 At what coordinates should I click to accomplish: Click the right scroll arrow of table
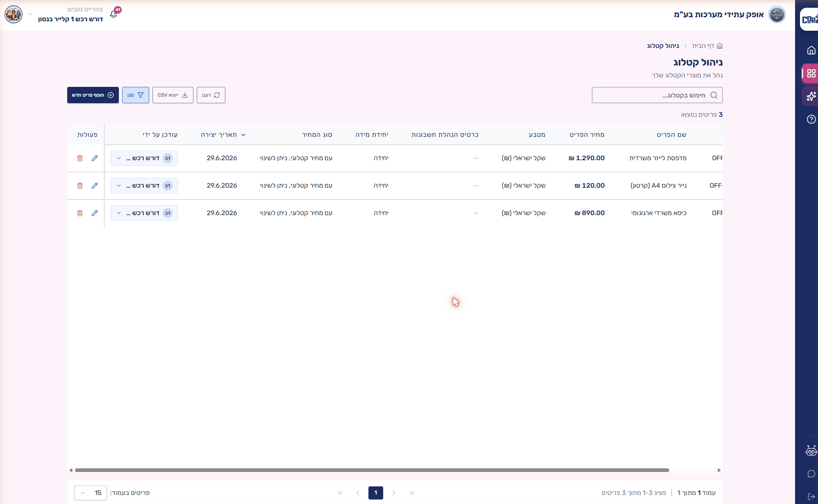point(719,470)
